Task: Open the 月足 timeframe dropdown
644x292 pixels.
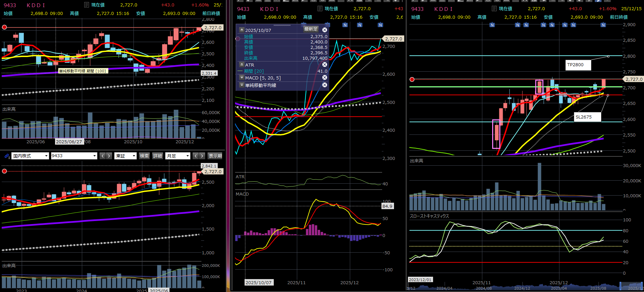Action: [x=178, y=156]
